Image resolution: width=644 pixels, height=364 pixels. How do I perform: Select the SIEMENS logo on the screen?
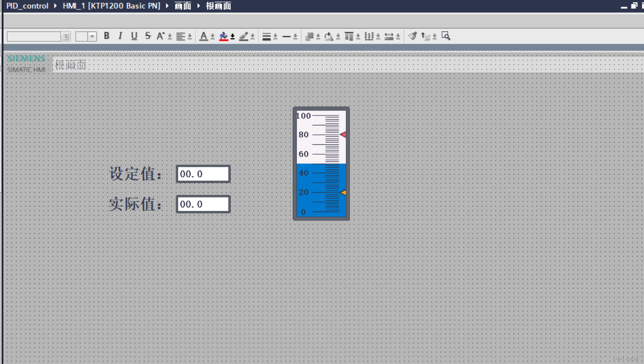pyautogui.click(x=26, y=59)
